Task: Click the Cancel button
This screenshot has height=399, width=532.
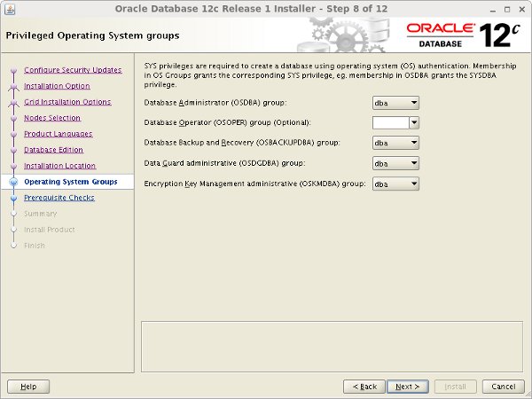Action: click(504, 387)
